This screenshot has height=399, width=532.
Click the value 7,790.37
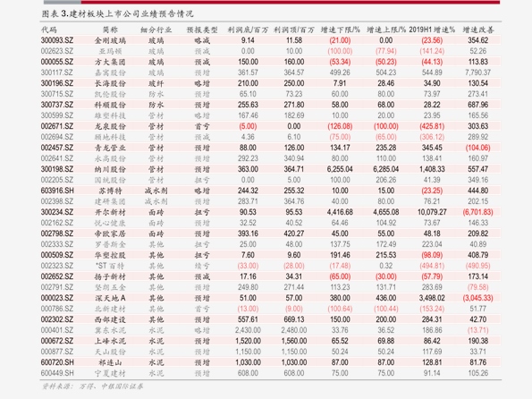tap(478, 72)
